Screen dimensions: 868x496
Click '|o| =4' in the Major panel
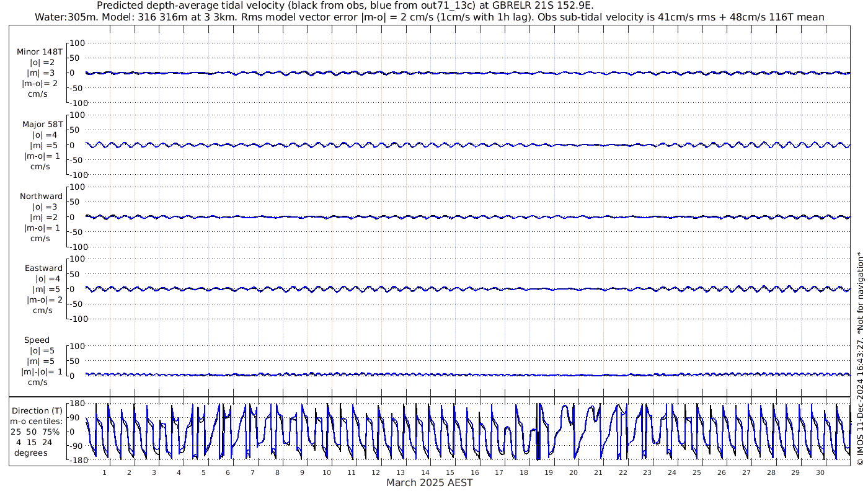[45, 135]
